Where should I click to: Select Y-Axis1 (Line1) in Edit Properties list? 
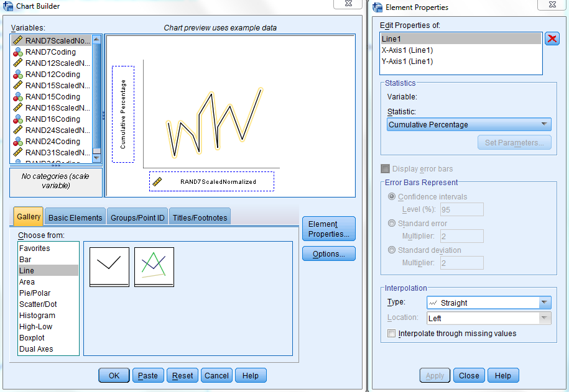pos(407,62)
